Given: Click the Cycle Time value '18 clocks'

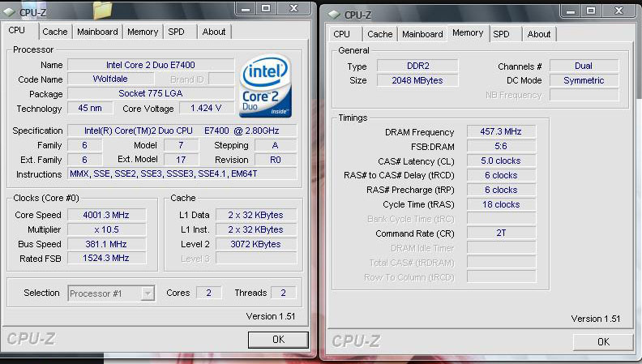Looking at the screenshot, I should point(501,204).
